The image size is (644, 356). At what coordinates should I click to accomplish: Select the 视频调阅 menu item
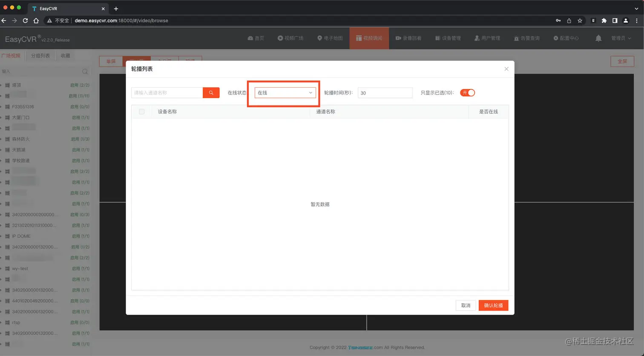coord(369,38)
